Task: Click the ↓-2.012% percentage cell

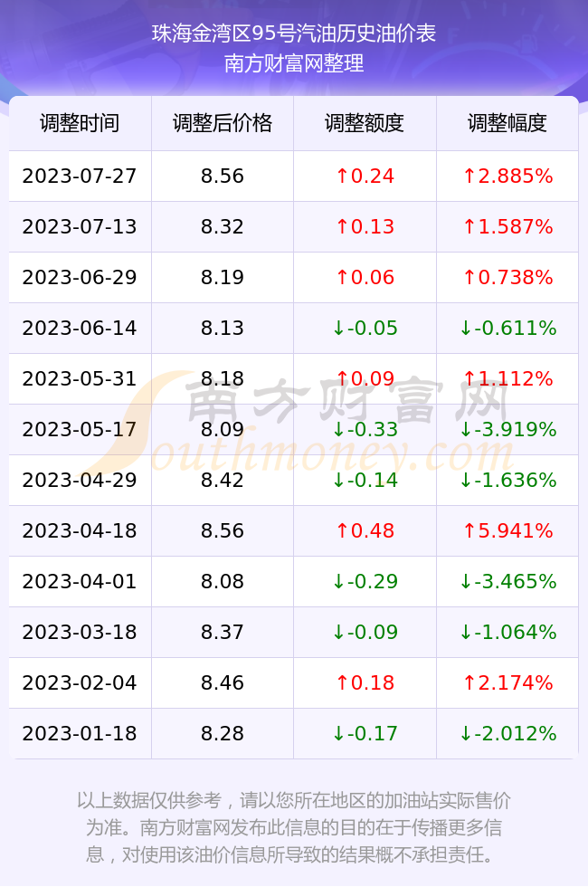Action: [507, 734]
